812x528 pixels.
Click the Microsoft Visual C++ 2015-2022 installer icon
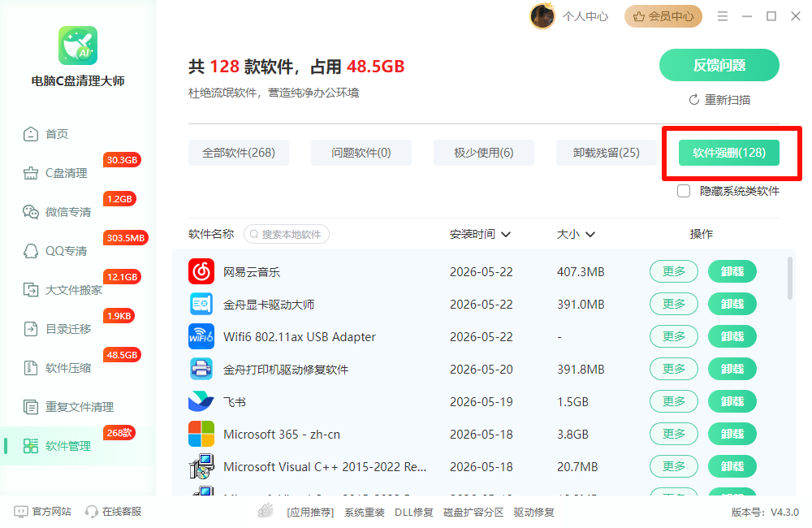click(x=201, y=466)
